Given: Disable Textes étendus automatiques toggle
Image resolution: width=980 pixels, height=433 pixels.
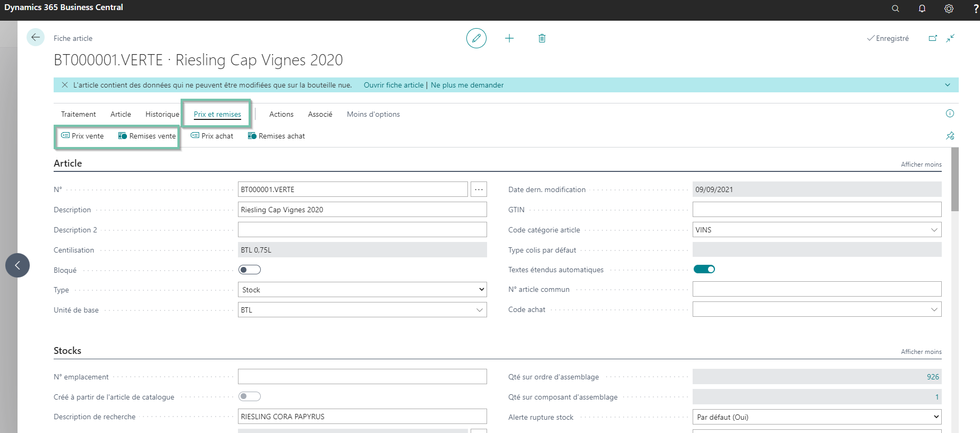Looking at the screenshot, I should point(704,269).
